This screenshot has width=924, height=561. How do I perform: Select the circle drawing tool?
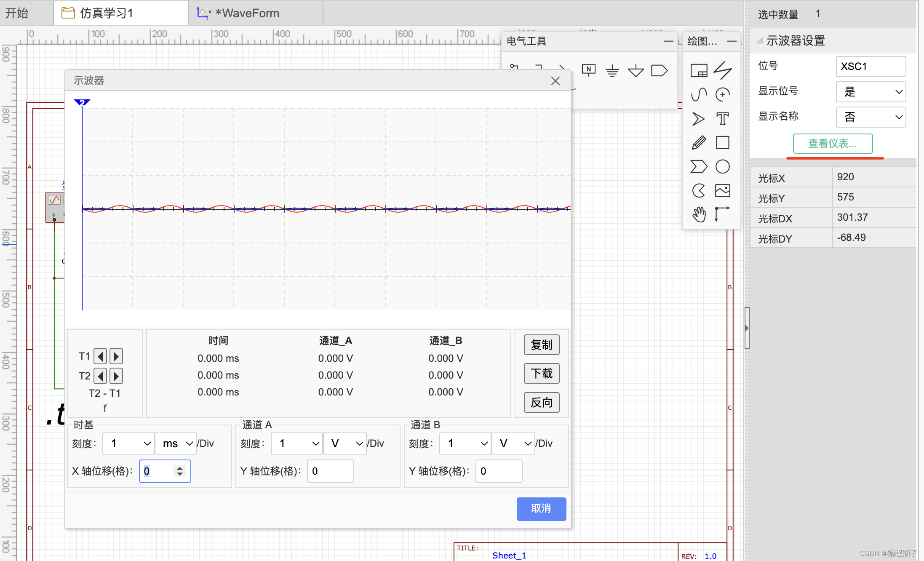pyautogui.click(x=722, y=167)
